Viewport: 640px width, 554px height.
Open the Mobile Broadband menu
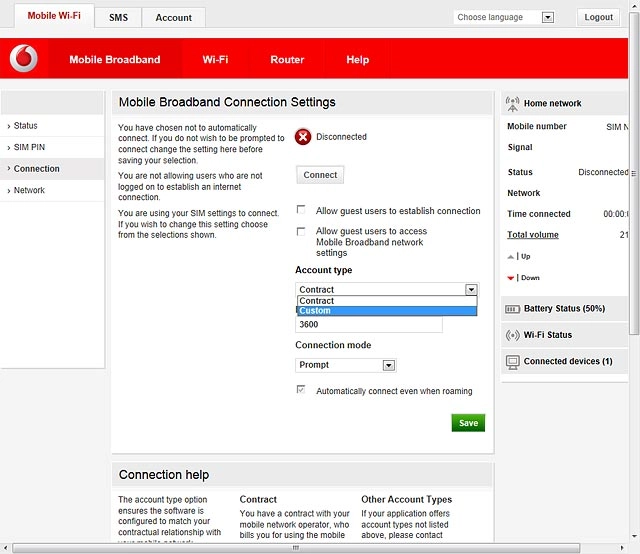pos(115,60)
